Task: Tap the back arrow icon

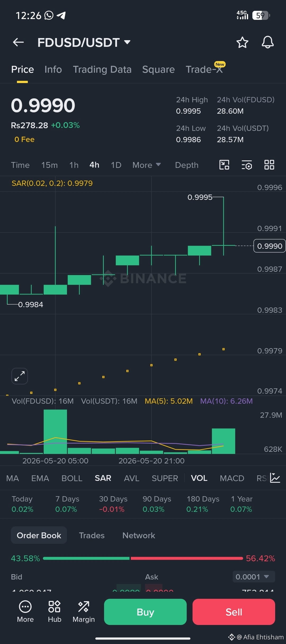Action: 18,42
